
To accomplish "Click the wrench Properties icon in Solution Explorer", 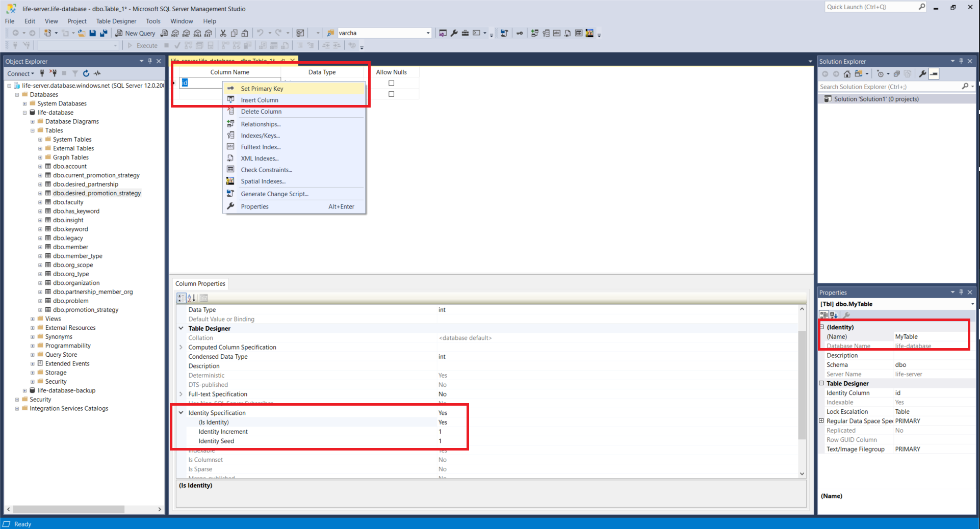I will [x=922, y=74].
